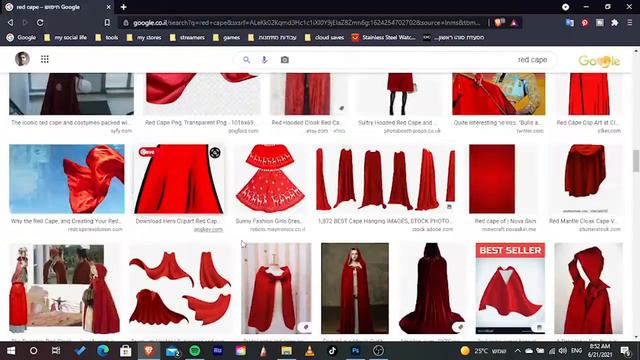Open the 'BEST Cape Hanging IMAGES' stock photo result

click(x=385, y=179)
